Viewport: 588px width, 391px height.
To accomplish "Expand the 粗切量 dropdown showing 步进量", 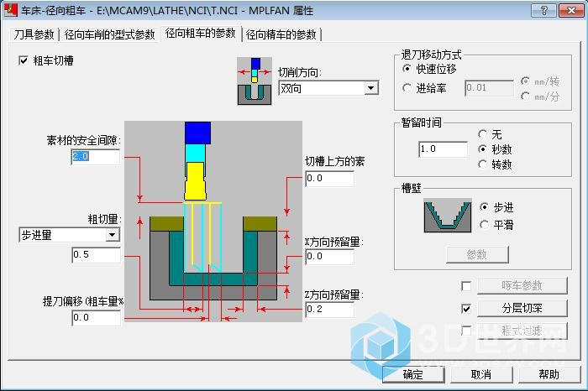I will tap(70, 235).
